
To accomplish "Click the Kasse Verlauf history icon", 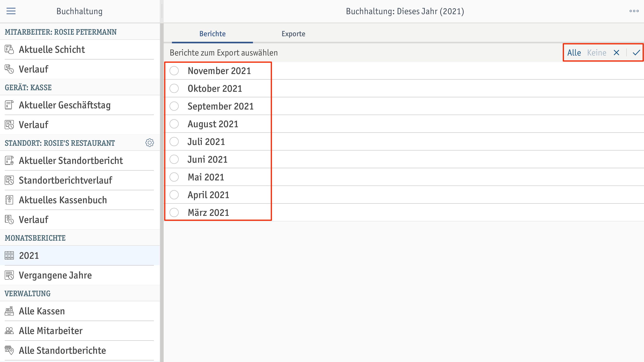I will tap(9, 125).
